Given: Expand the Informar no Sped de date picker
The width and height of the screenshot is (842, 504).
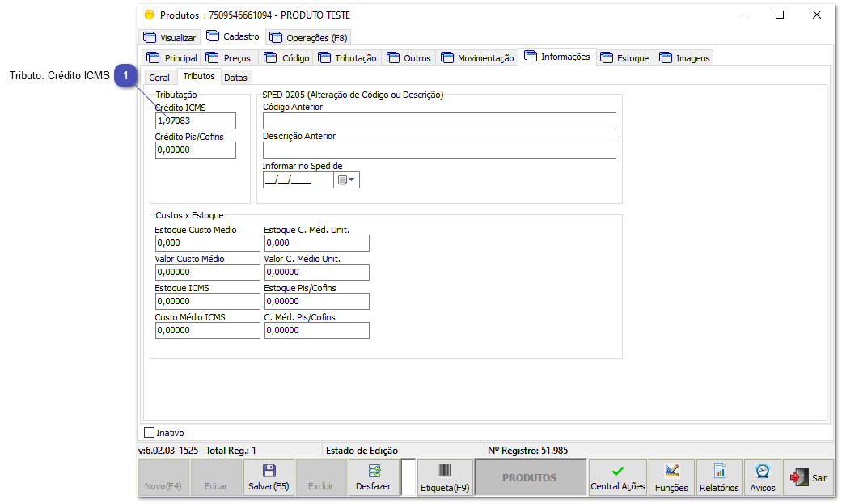Looking at the screenshot, I should [347, 180].
